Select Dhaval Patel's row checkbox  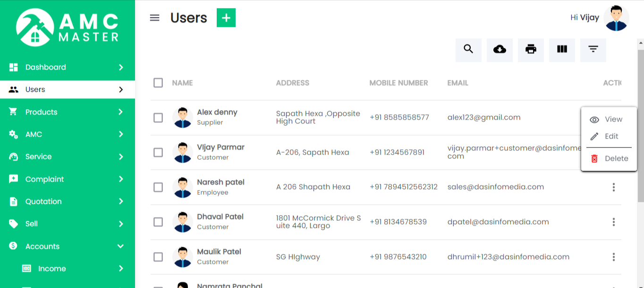[x=158, y=222]
